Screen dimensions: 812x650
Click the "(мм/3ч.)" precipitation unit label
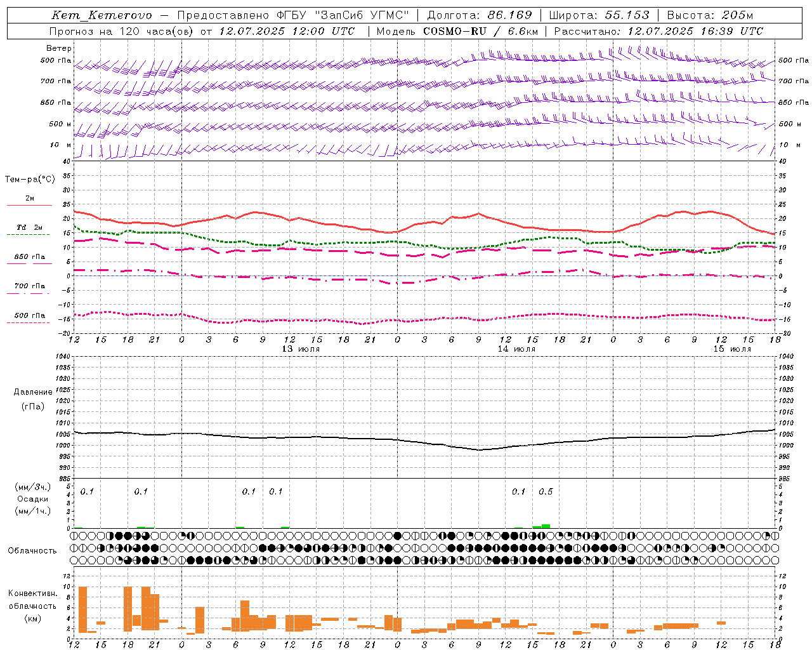33,487
